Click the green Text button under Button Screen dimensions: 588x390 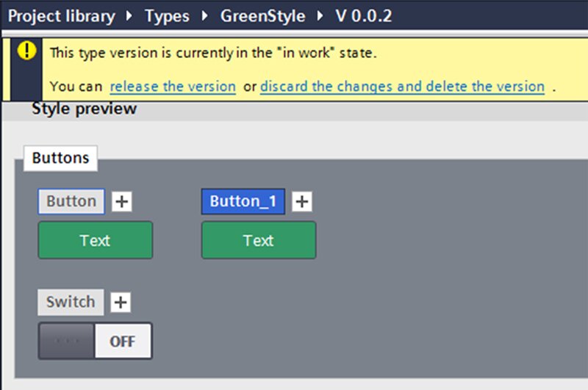[96, 240]
